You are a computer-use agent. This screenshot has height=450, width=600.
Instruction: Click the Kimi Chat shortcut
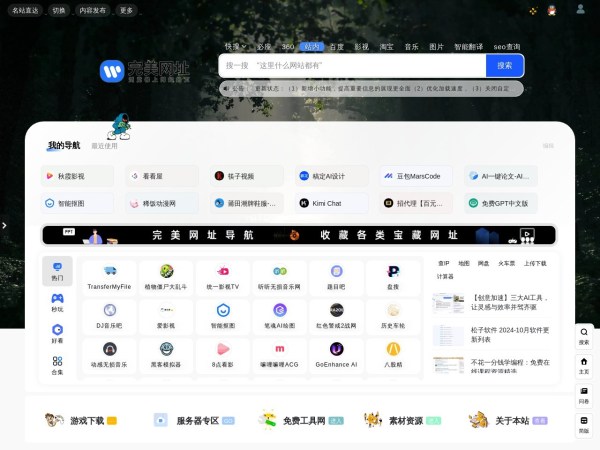click(321, 203)
